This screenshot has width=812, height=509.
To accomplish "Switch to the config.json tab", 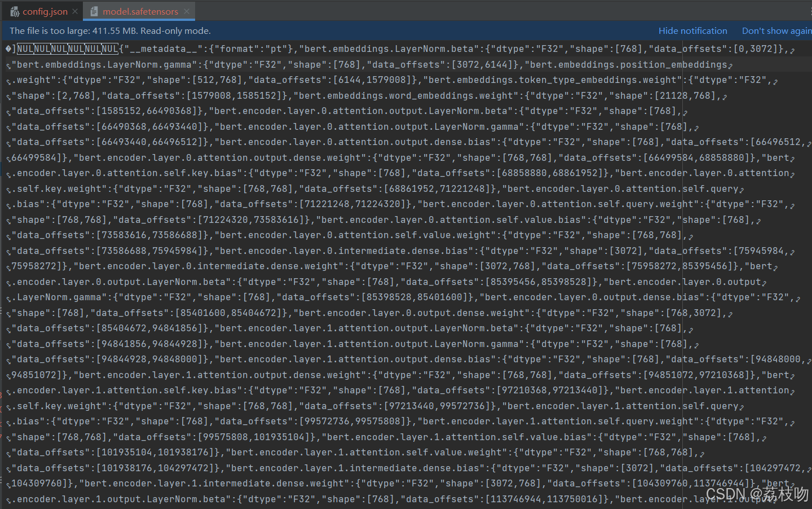I will pos(45,11).
